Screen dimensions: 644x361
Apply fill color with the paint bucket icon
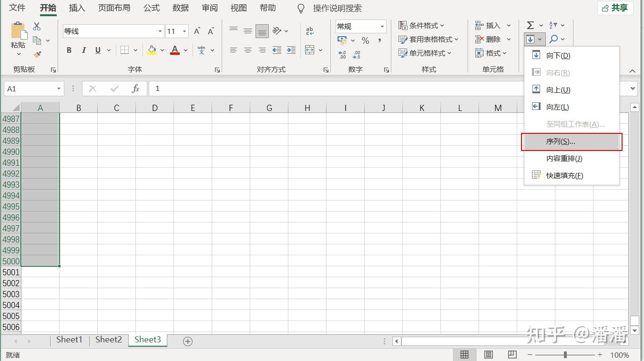(x=152, y=50)
